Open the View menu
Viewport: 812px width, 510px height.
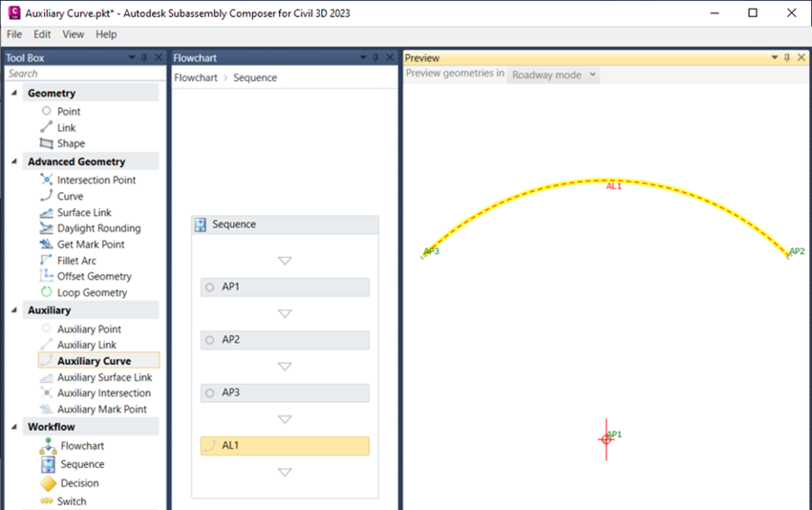point(73,34)
